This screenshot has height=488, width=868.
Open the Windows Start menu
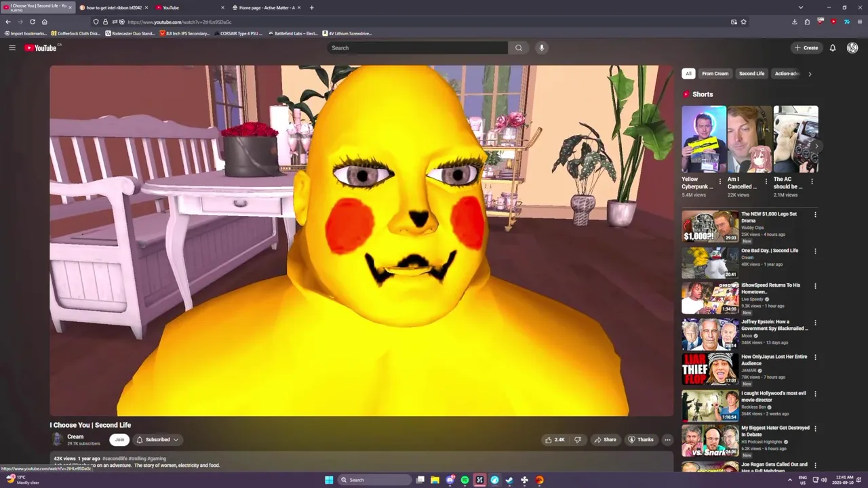click(x=329, y=480)
